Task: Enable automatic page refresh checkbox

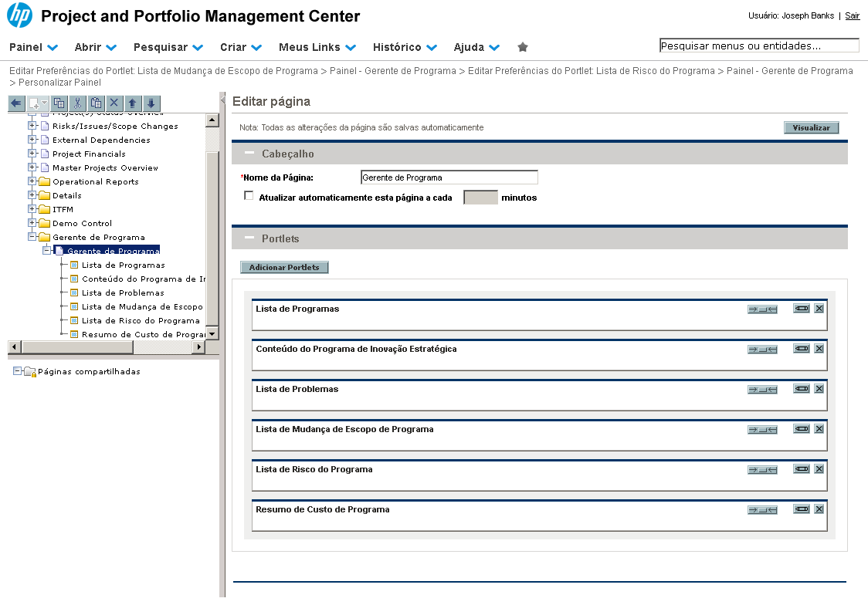Action: click(x=249, y=196)
